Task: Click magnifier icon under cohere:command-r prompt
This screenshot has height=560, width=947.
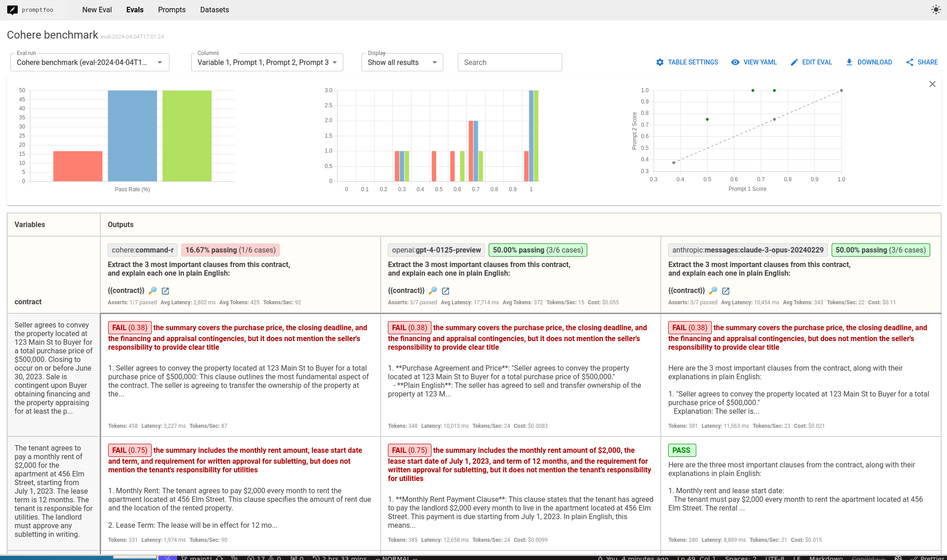Action: click(x=153, y=291)
